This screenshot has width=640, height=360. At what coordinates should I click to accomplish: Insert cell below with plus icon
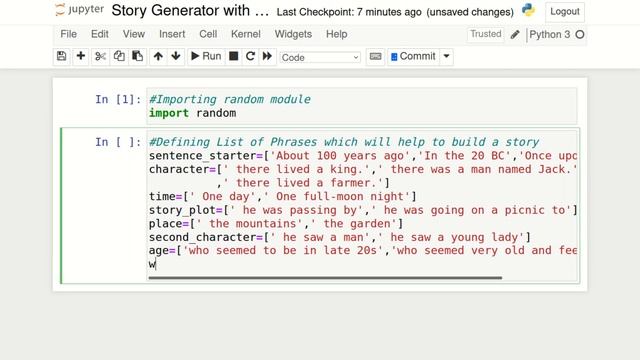[x=81, y=56]
